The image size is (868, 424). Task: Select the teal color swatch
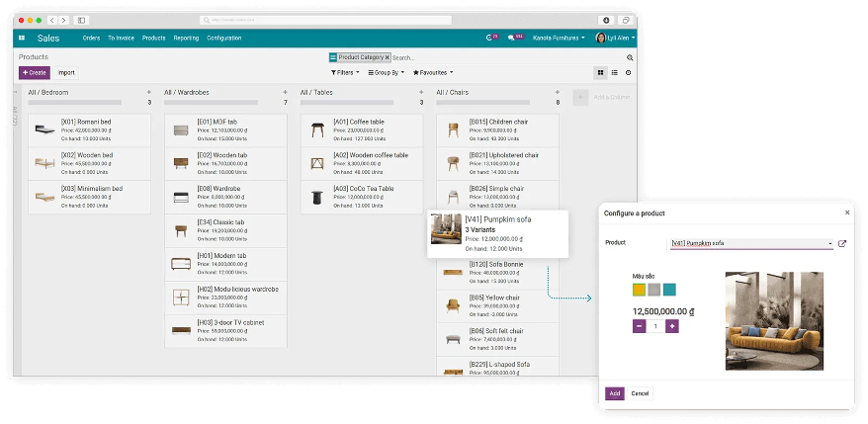[670, 290]
